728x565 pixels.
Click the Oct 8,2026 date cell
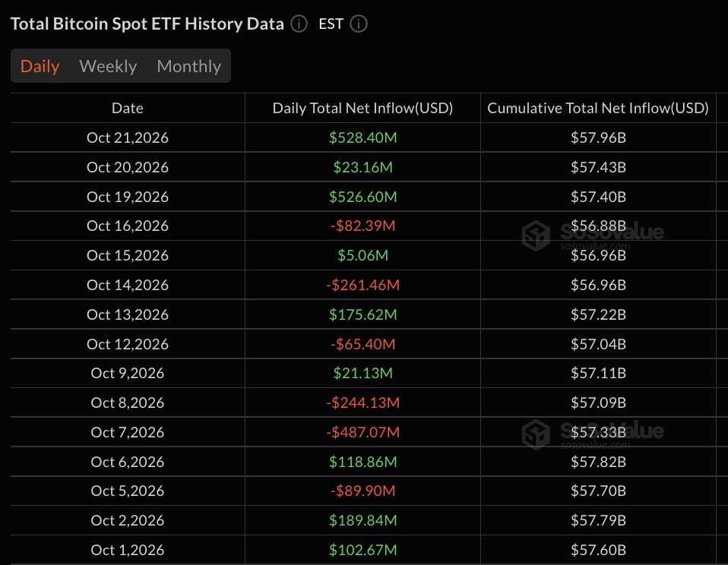click(128, 402)
